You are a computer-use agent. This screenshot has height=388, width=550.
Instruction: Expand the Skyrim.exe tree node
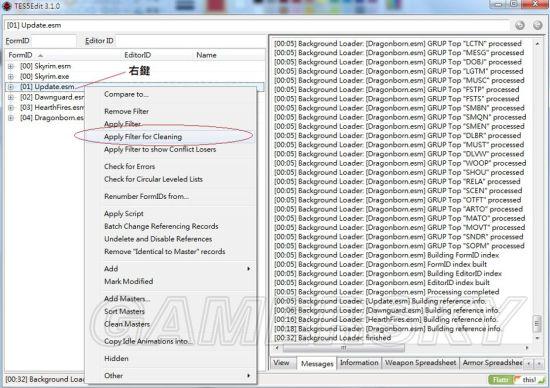(11, 76)
